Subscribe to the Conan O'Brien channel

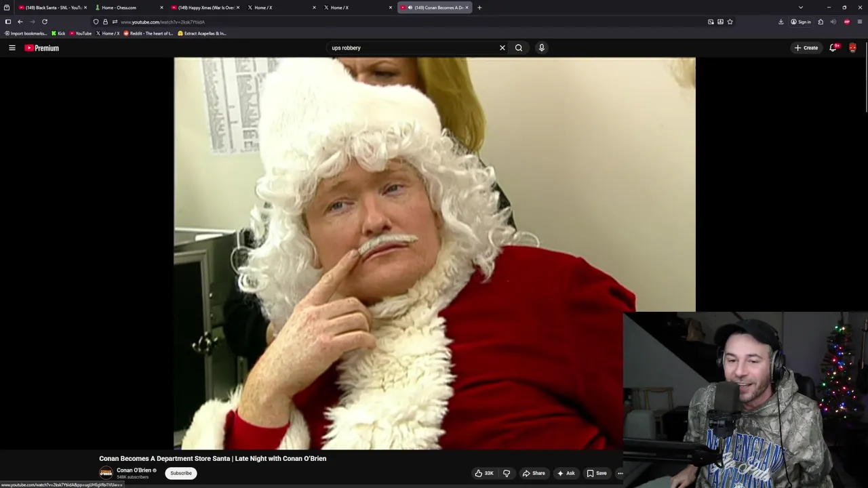181,473
